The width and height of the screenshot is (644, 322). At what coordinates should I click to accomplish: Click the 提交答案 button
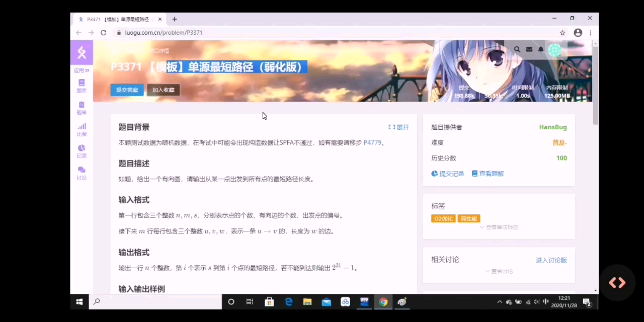[127, 90]
